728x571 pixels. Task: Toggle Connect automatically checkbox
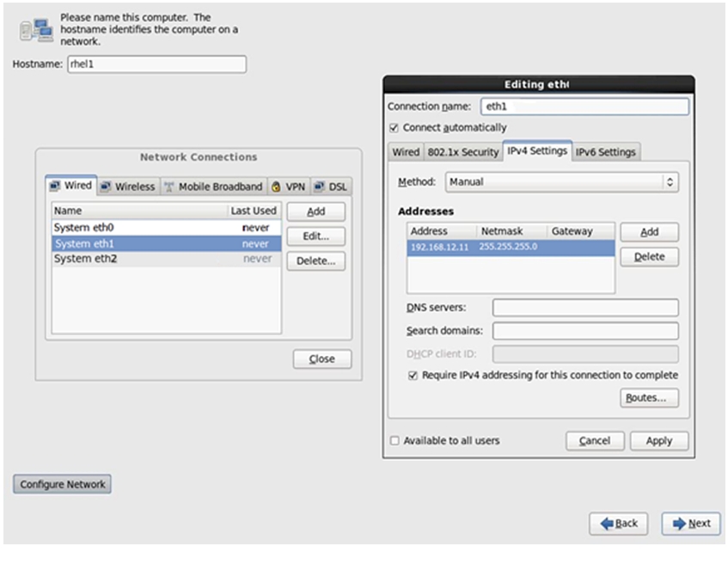(x=395, y=128)
